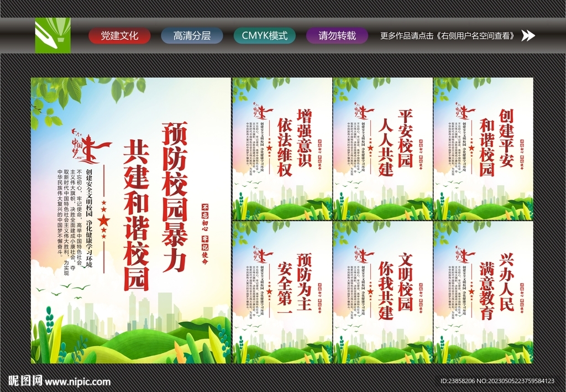Select the 文明校园 你我共建 poster

[x=383, y=292]
